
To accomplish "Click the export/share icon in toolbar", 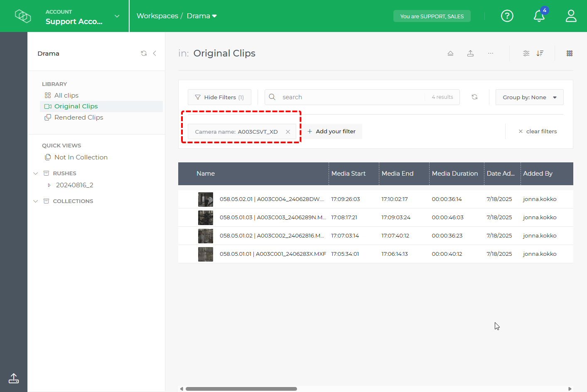I will click(x=470, y=53).
